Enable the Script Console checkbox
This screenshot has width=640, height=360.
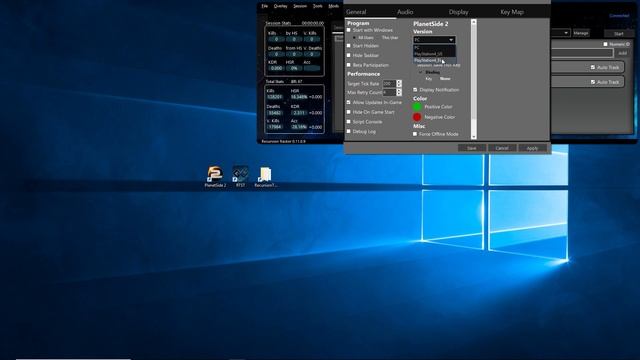point(349,122)
